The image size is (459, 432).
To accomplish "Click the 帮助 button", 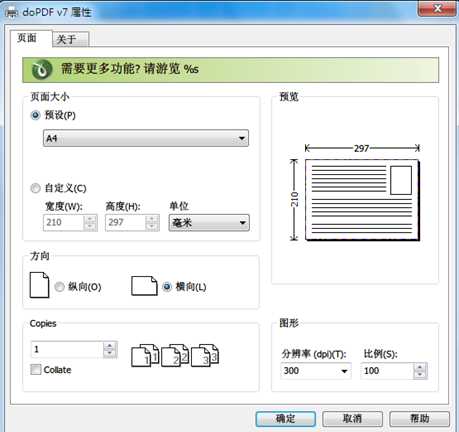I will [419, 419].
